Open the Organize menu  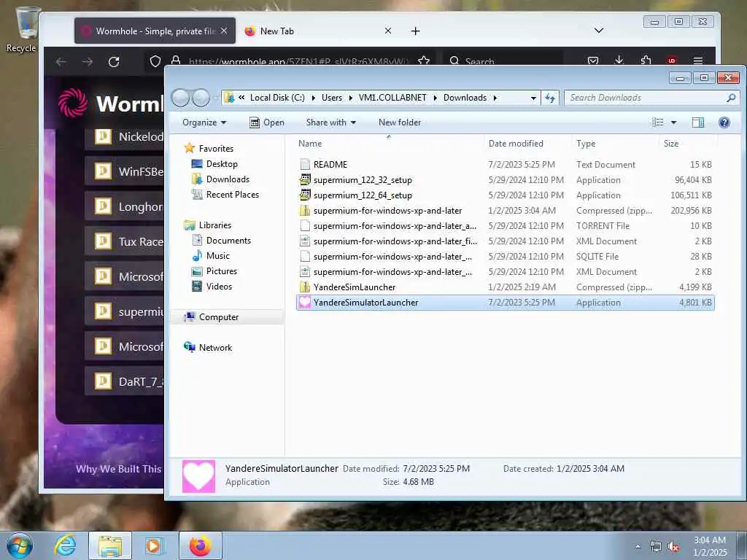(204, 122)
